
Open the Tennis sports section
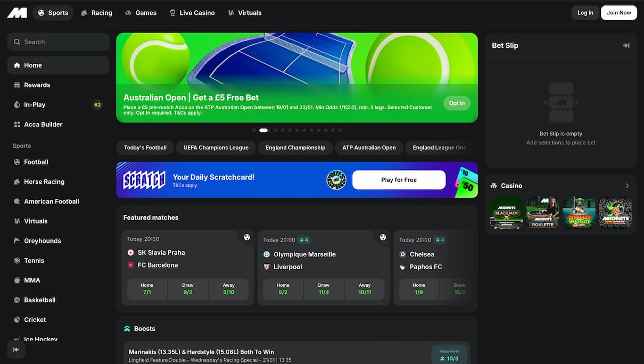tap(34, 260)
